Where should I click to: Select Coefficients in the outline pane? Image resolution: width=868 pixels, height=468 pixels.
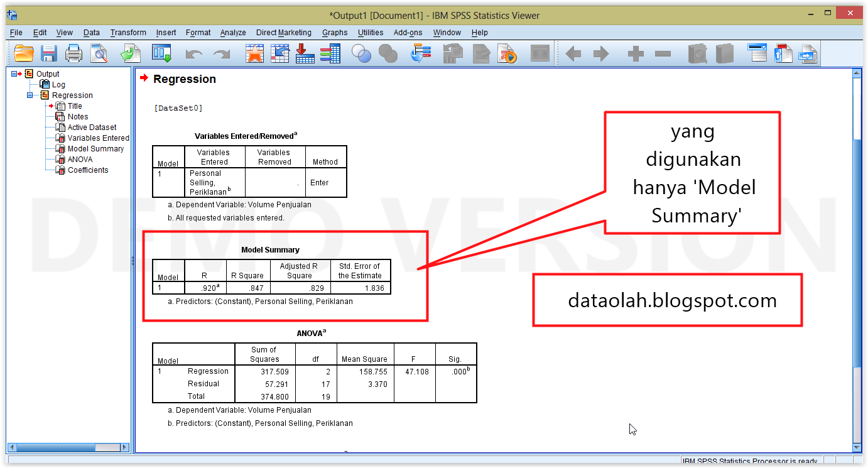point(89,170)
